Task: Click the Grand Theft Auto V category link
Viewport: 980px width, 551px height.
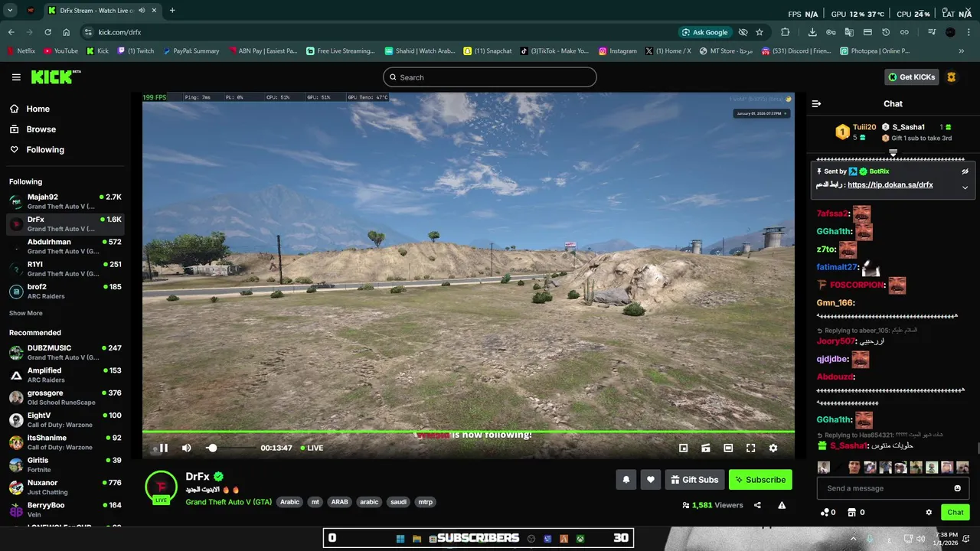Action: (x=228, y=502)
